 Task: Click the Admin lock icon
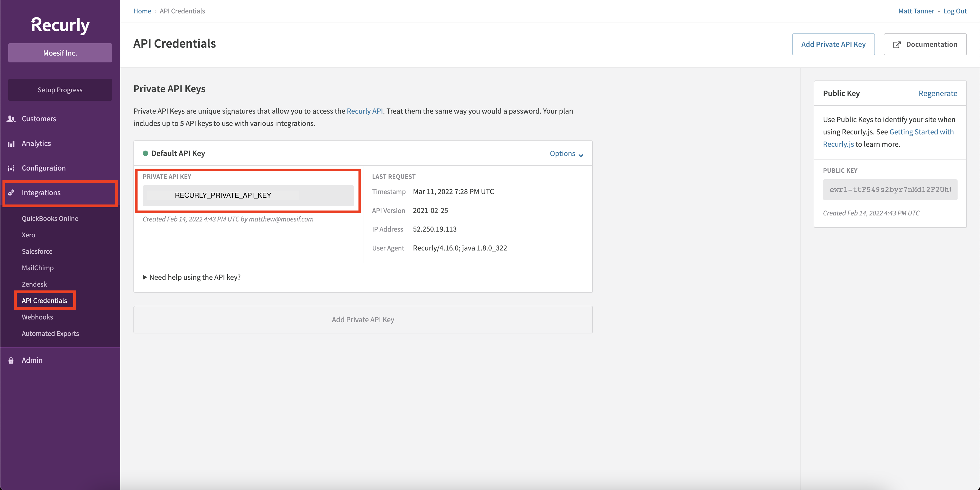click(x=11, y=360)
